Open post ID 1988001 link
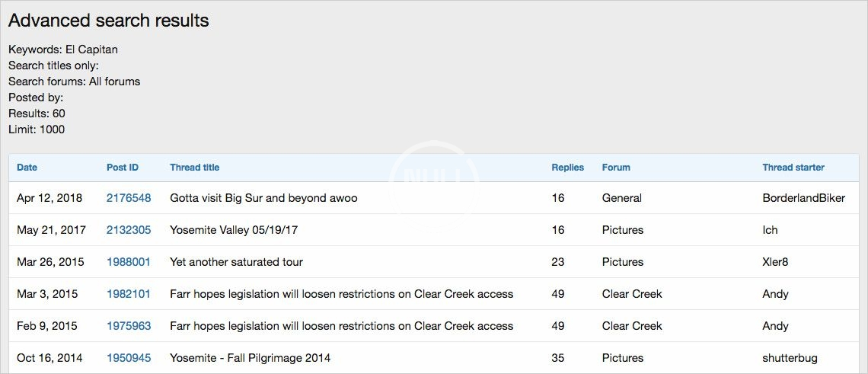This screenshot has width=868, height=374. (129, 262)
